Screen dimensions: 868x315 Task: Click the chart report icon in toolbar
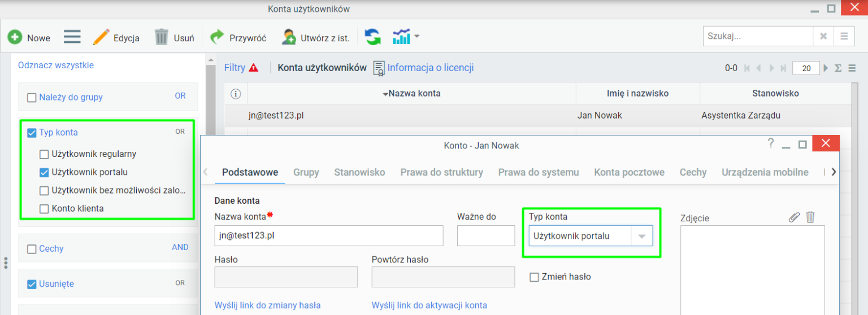(401, 37)
